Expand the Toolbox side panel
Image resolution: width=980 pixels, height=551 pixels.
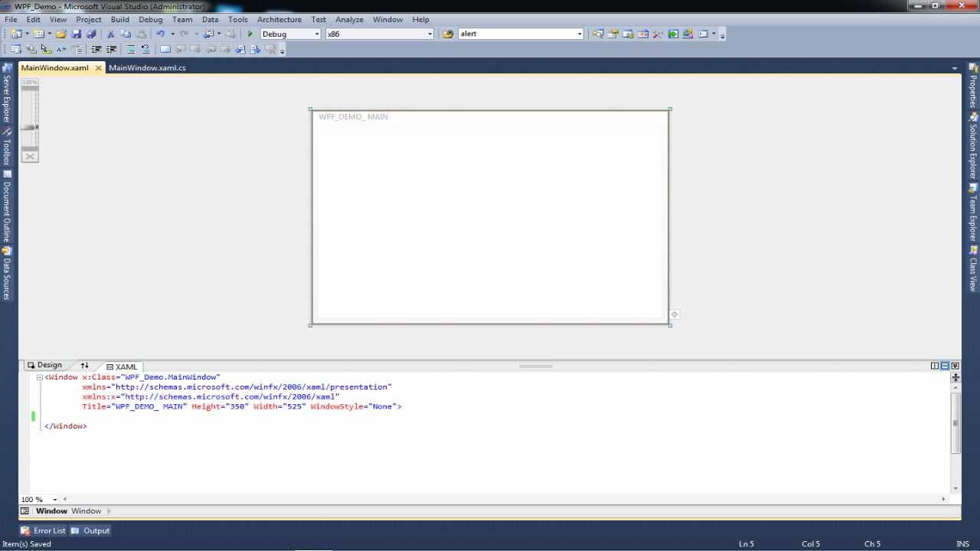[6, 147]
